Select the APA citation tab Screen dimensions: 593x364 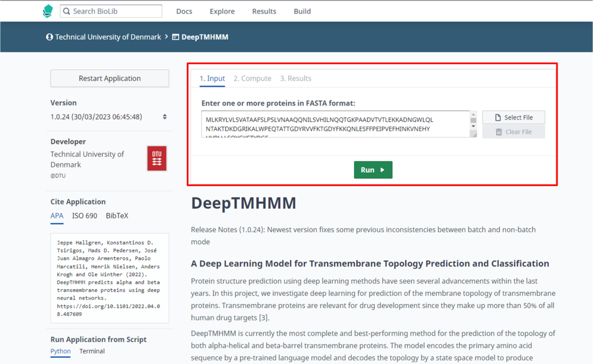(57, 216)
